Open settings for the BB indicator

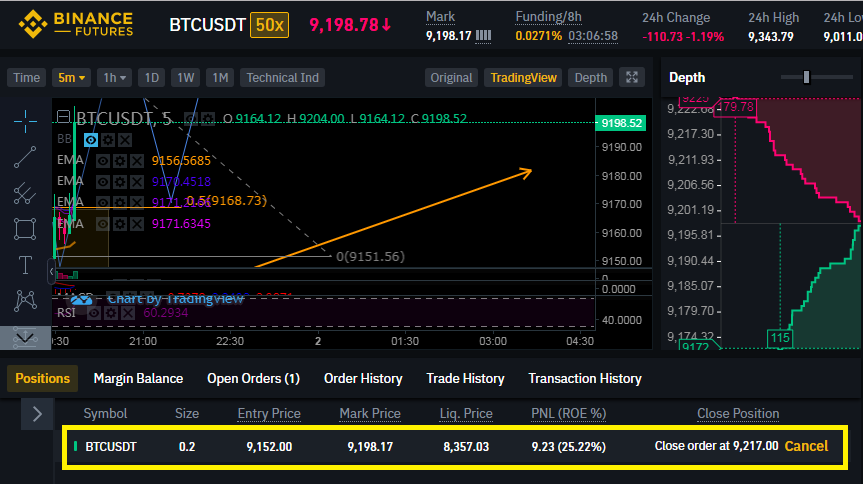pyautogui.click(x=108, y=140)
